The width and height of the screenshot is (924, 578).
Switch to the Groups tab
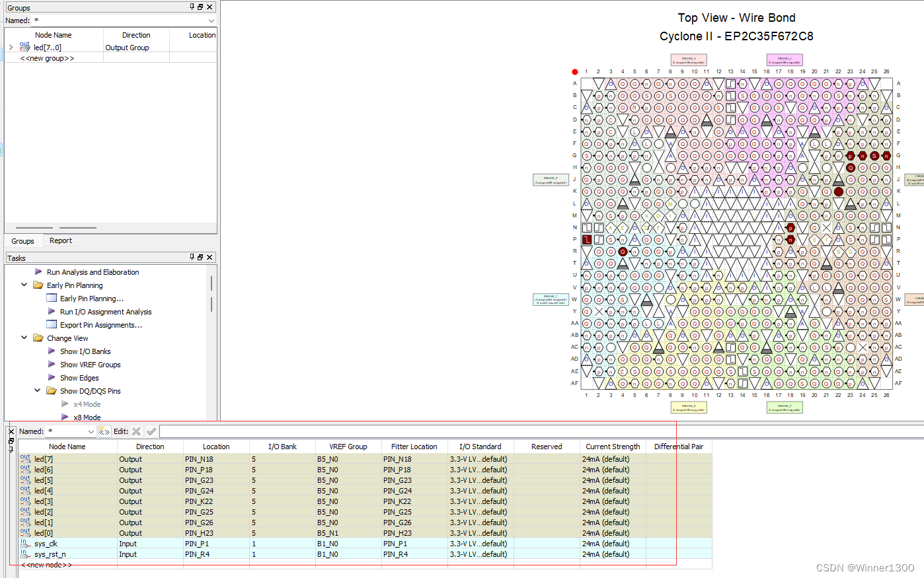22,241
